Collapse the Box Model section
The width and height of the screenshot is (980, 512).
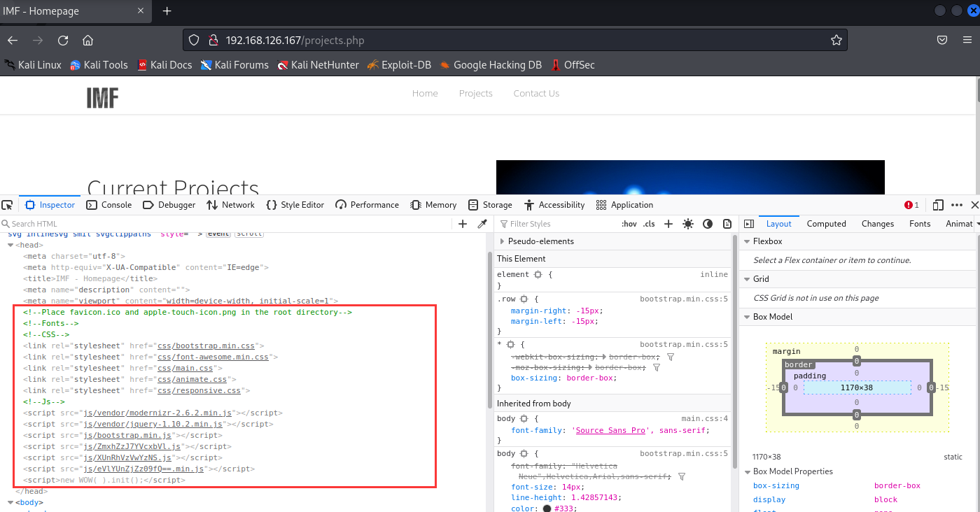click(747, 317)
